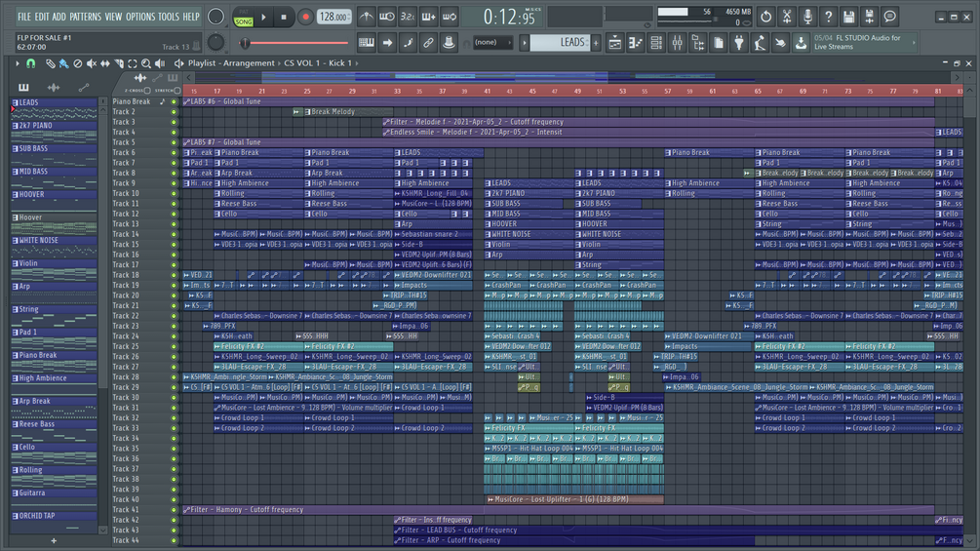
Task: Mute Track 2 via its green LED
Action: 174,112
